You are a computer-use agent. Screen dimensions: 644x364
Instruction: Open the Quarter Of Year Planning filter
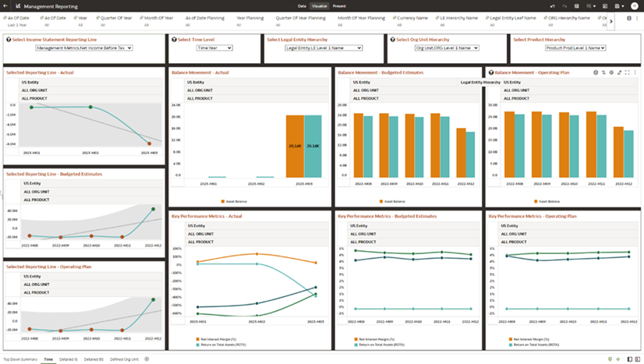point(301,21)
